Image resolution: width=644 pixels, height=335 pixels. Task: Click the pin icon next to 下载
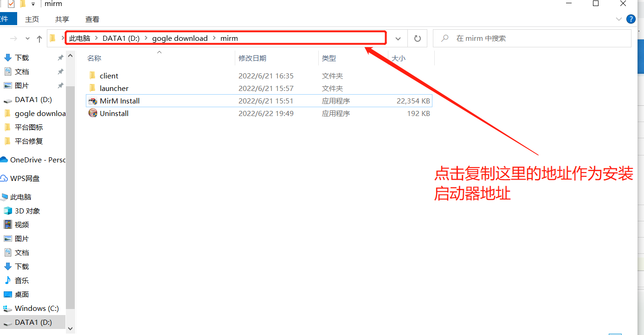[60, 58]
